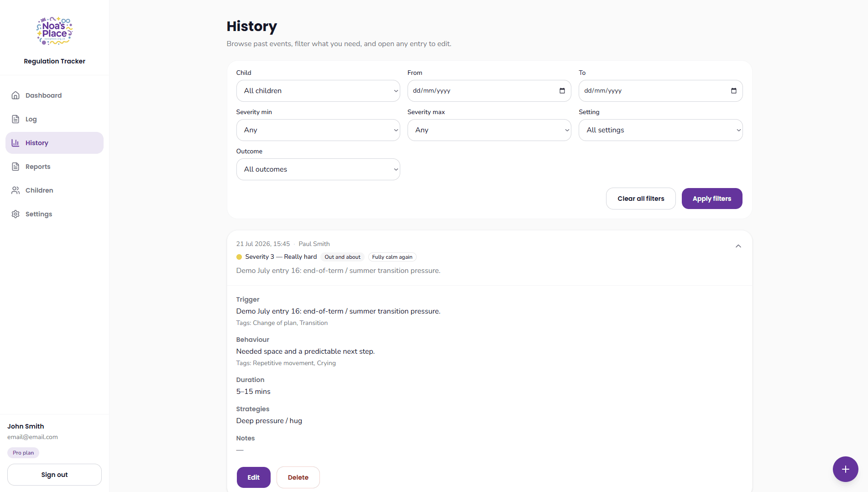Screen dimensions: 868x492
Task: Click the Settings gear icon
Action: click(16, 214)
